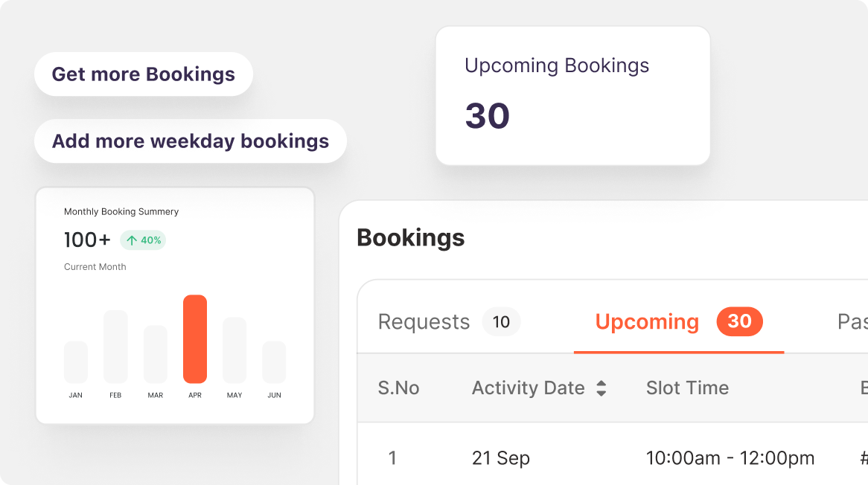Select the Upcoming tab

[x=647, y=322]
